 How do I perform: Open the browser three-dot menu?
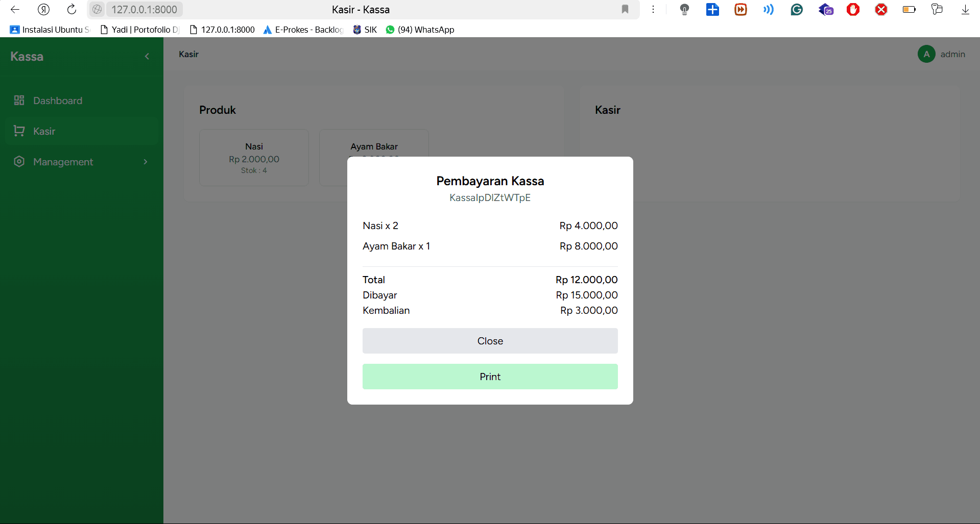pyautogui.click(x=653, y=9)
